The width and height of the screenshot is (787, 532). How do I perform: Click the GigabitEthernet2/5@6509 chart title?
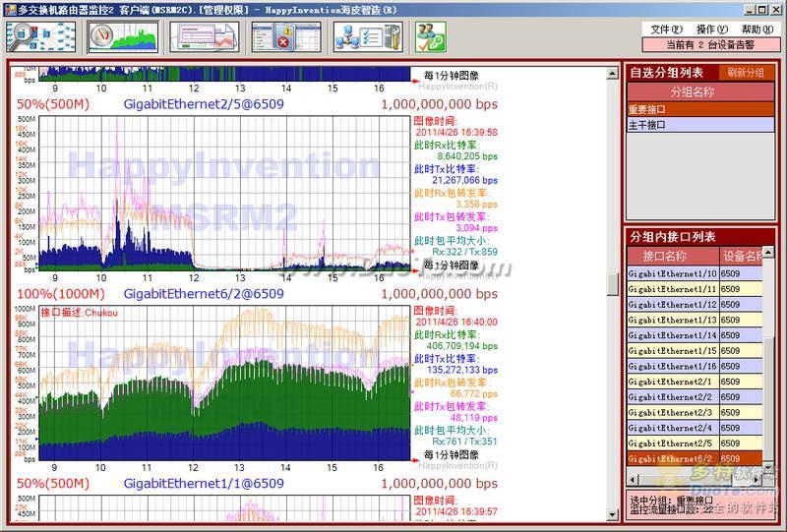click(203, 104)
